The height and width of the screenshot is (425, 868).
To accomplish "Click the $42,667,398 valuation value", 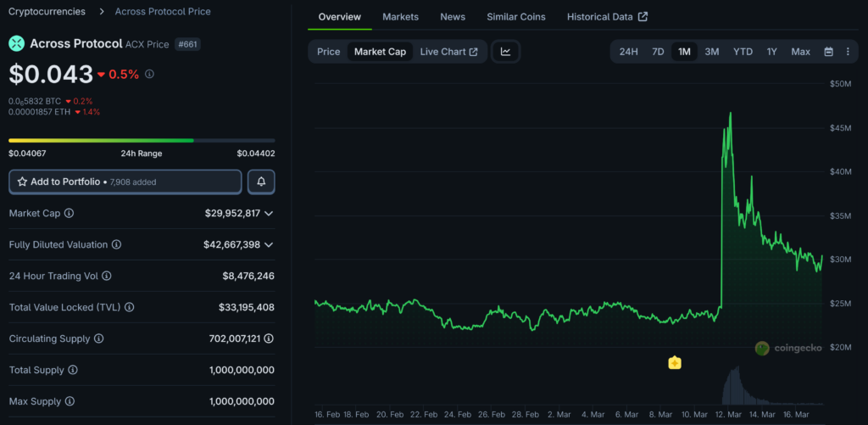I will 232,244.
